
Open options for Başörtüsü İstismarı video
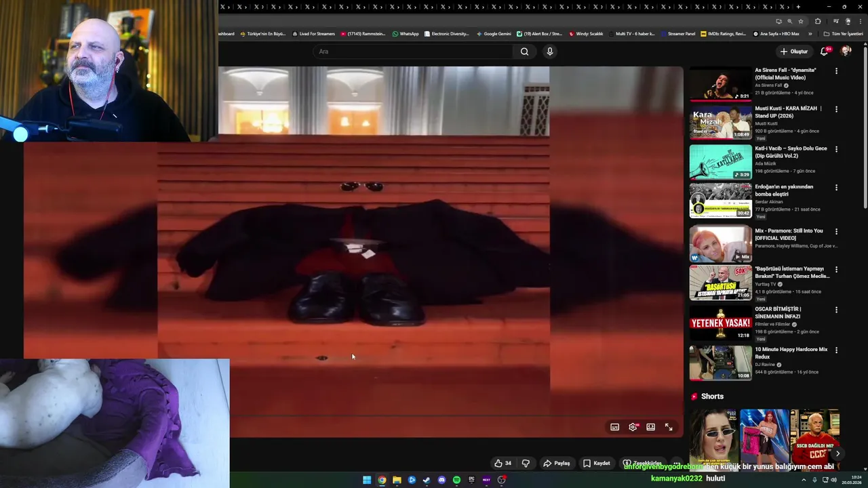pyautogui.click(x=836, y=270)
